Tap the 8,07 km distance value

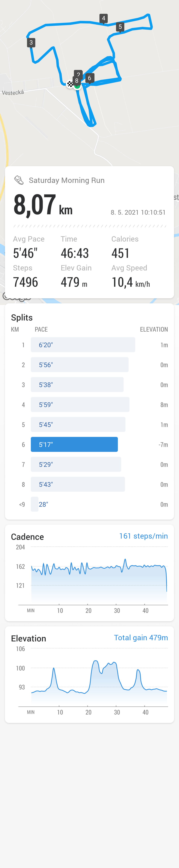pyautogui.click(x=43, y=205)
